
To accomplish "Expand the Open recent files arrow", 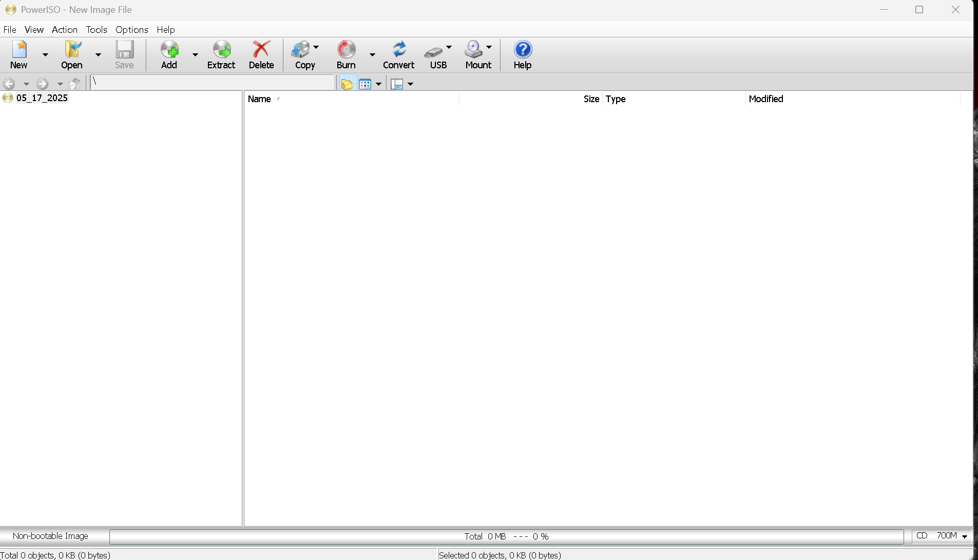I will point(98,54).
